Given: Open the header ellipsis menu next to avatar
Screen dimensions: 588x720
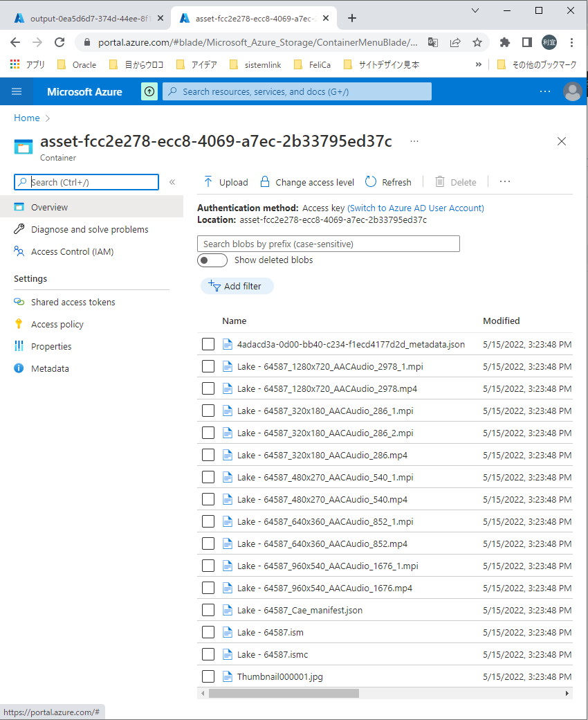Looking at the screenshot, I should coord(545,91).
